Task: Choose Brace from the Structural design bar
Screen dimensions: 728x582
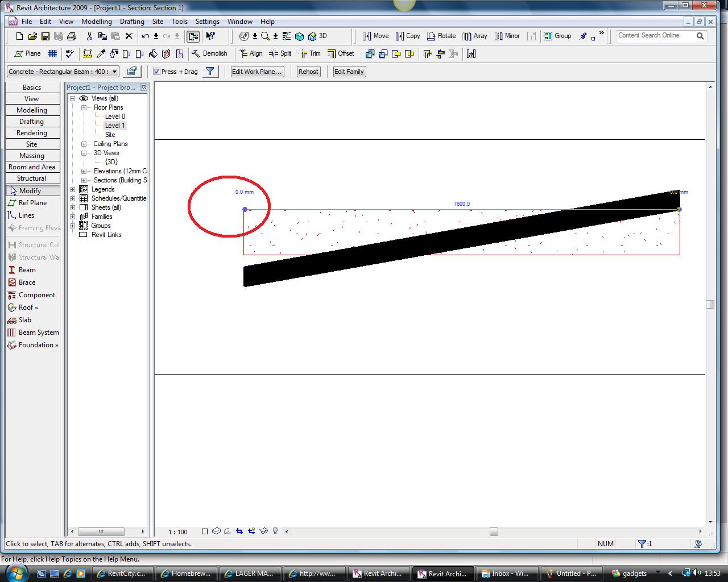Action: click(x=22, y=282)
